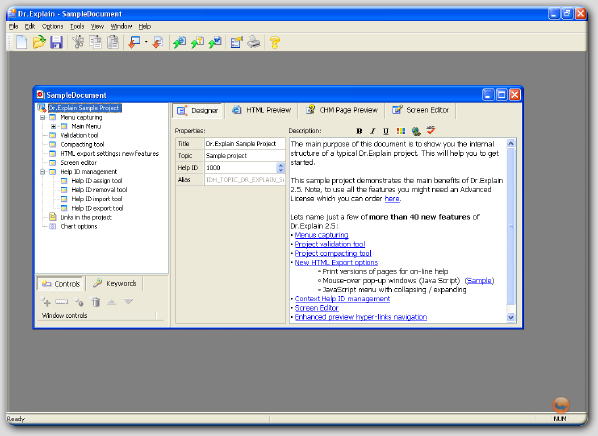The height and width of the screenshot is (436, 598).
Task: Click the Add control icon in Controls panel
Action: (x=46, y=302)
